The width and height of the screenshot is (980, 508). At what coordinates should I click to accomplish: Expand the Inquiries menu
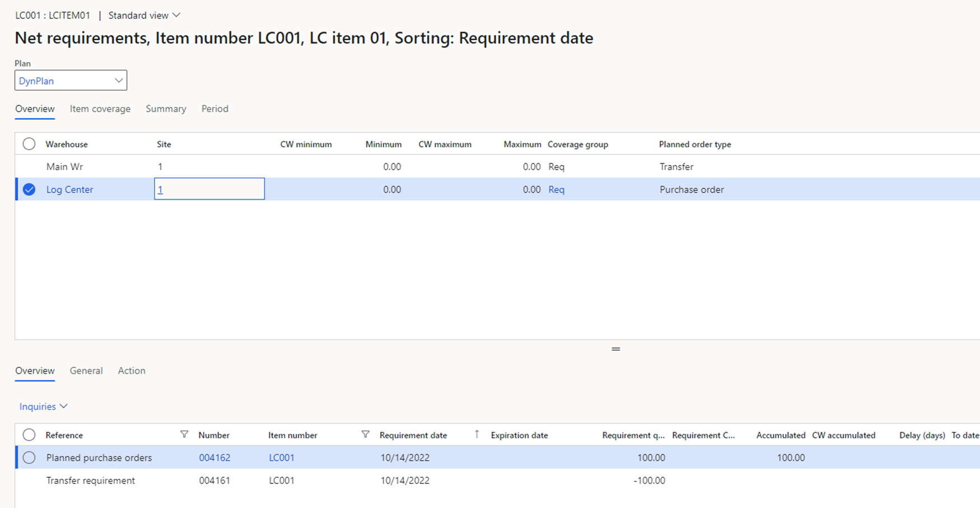(x=43, y=407)
